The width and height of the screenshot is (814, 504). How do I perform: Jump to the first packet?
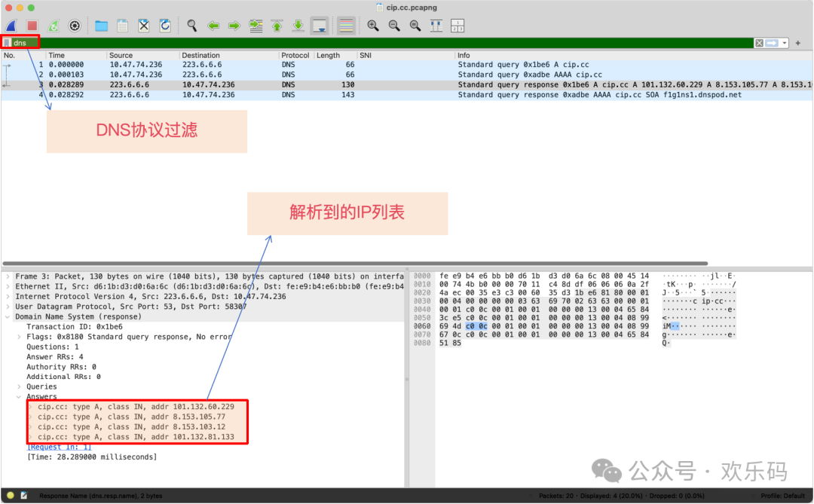[x=277, y=26]
